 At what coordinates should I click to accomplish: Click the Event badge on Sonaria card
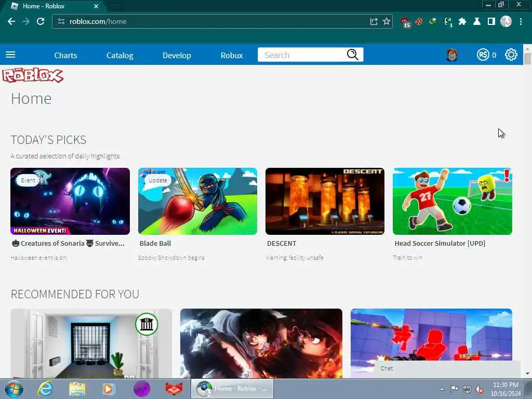click(x=28, y=180)
